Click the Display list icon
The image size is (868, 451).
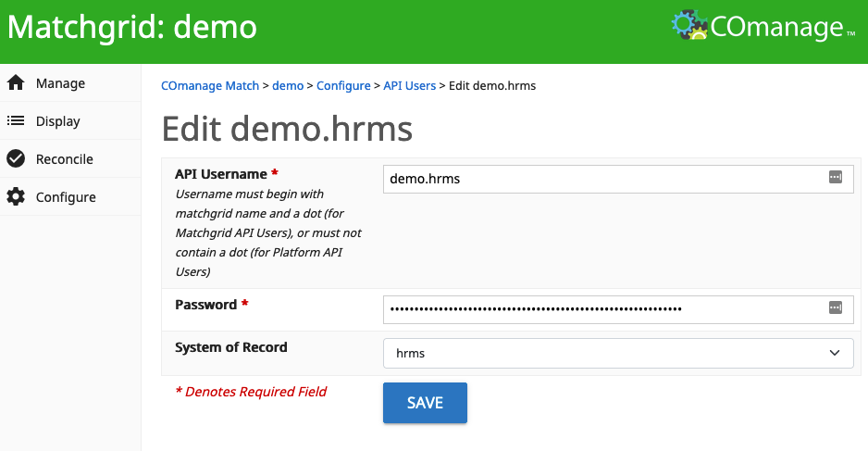16,120
